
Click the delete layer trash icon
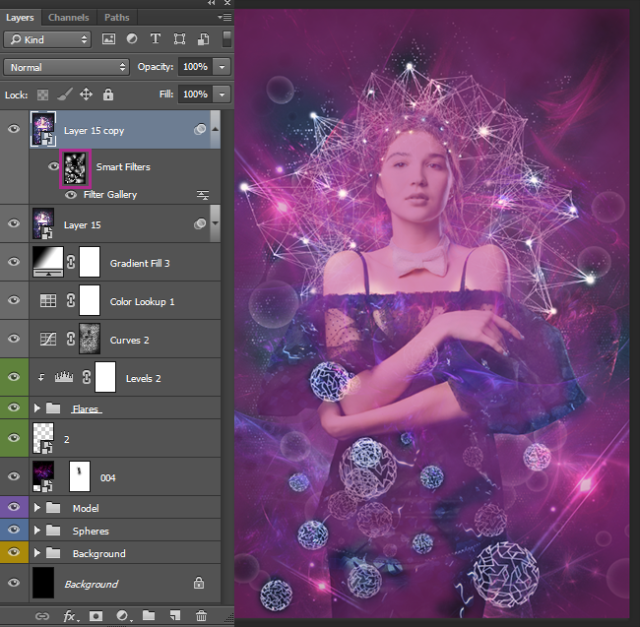click(200, 616)
